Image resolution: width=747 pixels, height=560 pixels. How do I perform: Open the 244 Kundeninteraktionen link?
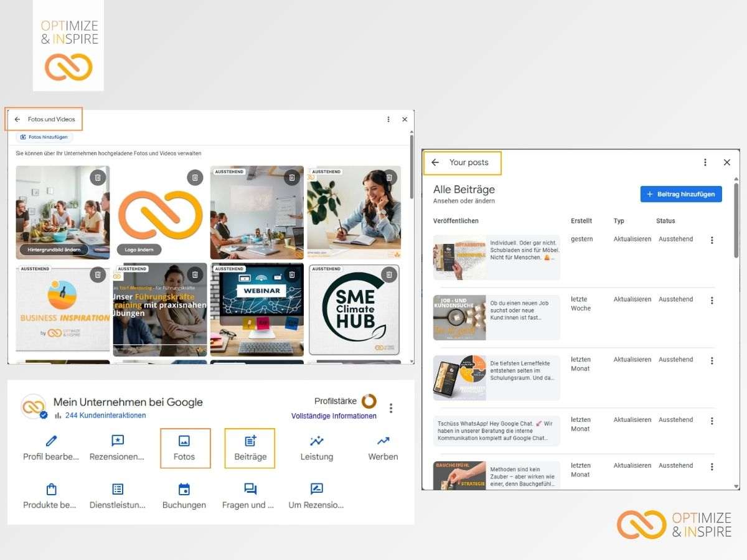pos(105,416)
